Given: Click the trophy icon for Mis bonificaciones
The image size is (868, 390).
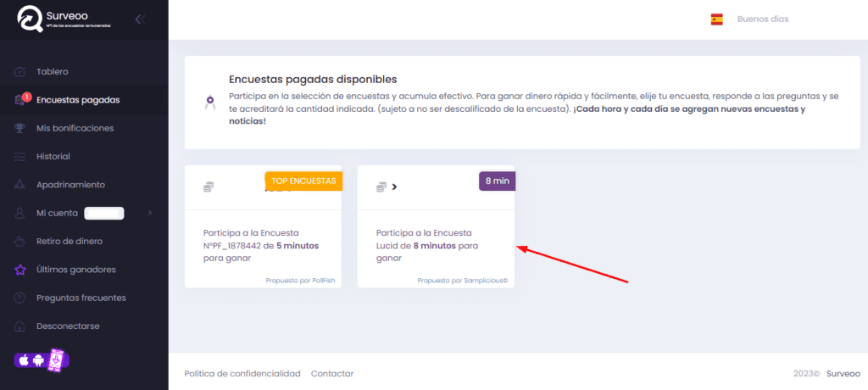Looking at the screenshot, I should [x=21, y=128].
